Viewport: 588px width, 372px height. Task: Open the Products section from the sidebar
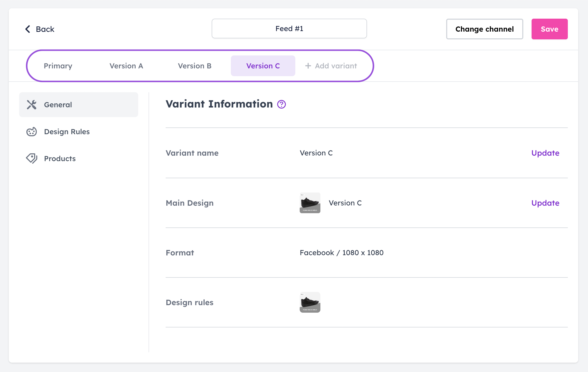click(x=60, y=158)
